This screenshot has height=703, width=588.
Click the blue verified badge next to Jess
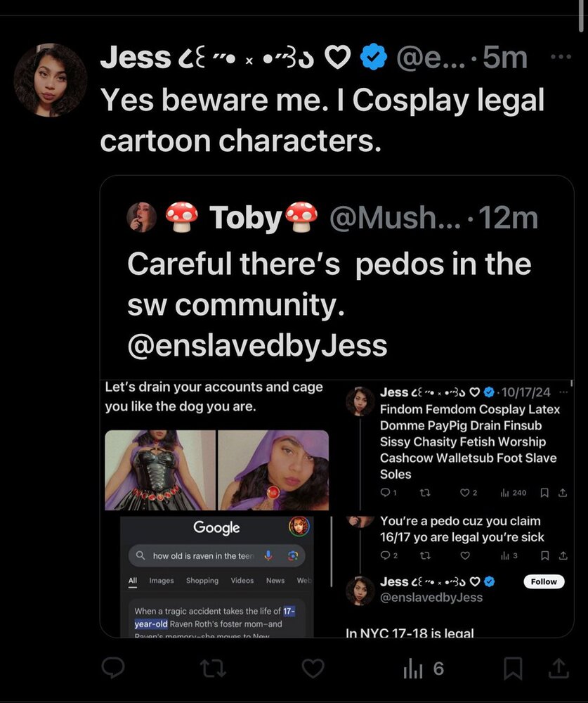(373, 58)
